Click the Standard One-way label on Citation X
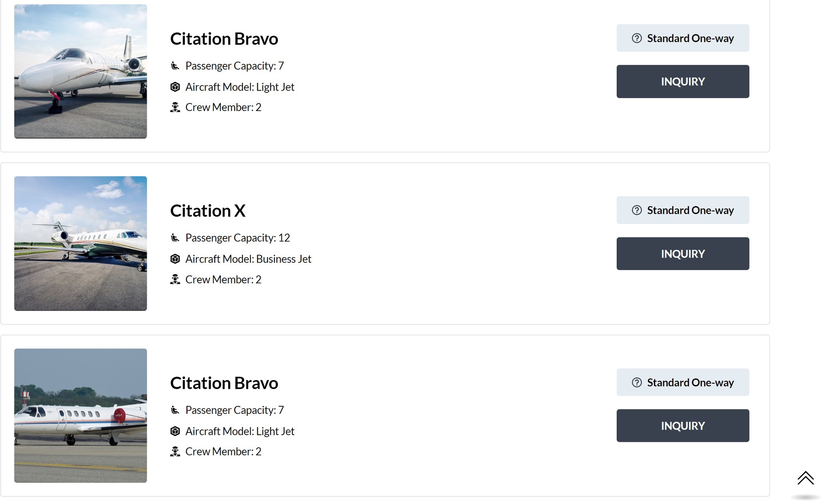829x504 pixels. tap(690, 210)
